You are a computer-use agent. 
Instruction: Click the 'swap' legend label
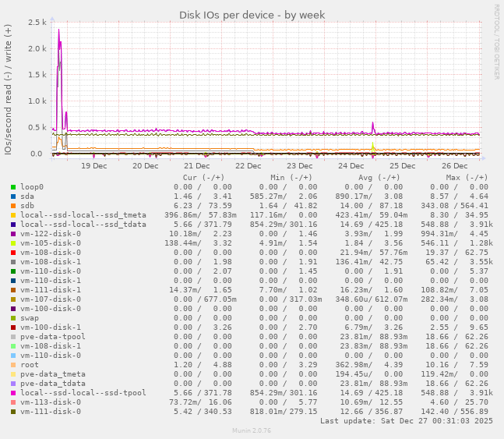click(30, 318)
